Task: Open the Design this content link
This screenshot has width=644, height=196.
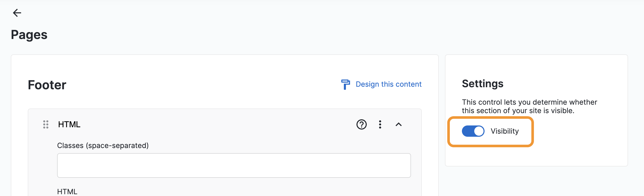Action: [x=388, y=84]
